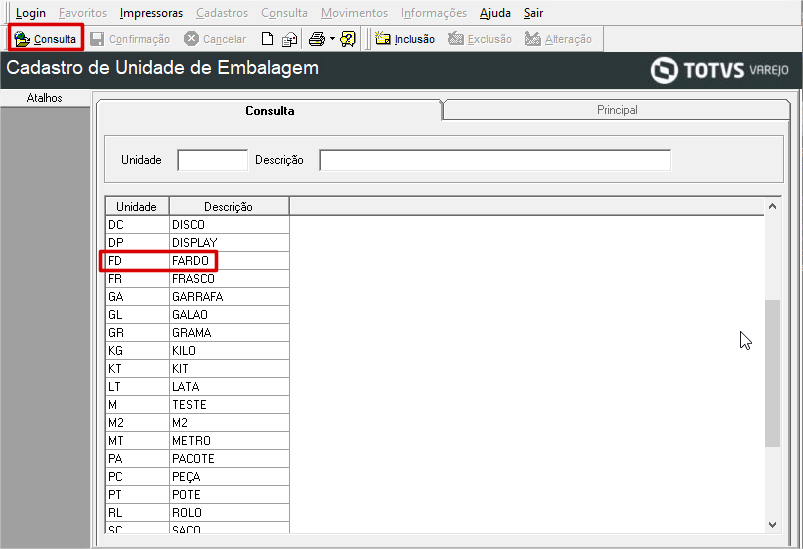803x549 pixels.
Task: Switch to the Principal tab
Action: tap(617, 110)
